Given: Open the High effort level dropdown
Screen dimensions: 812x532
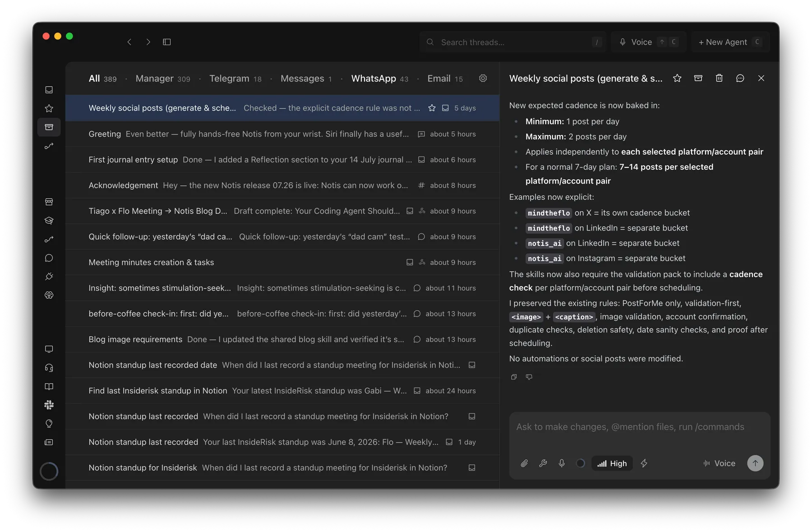Looking at the screenshot, I should tap(612, 463).
